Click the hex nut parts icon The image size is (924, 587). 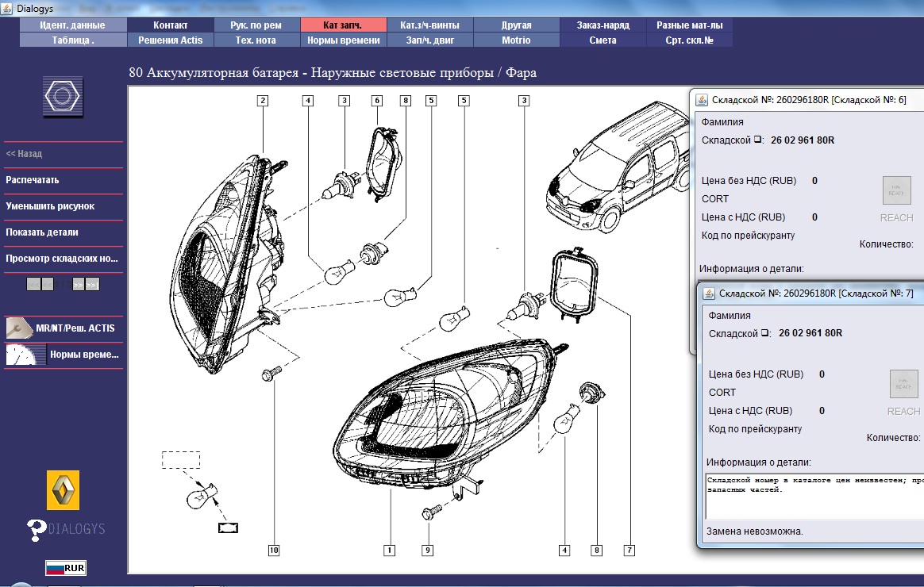pos(63,96)
